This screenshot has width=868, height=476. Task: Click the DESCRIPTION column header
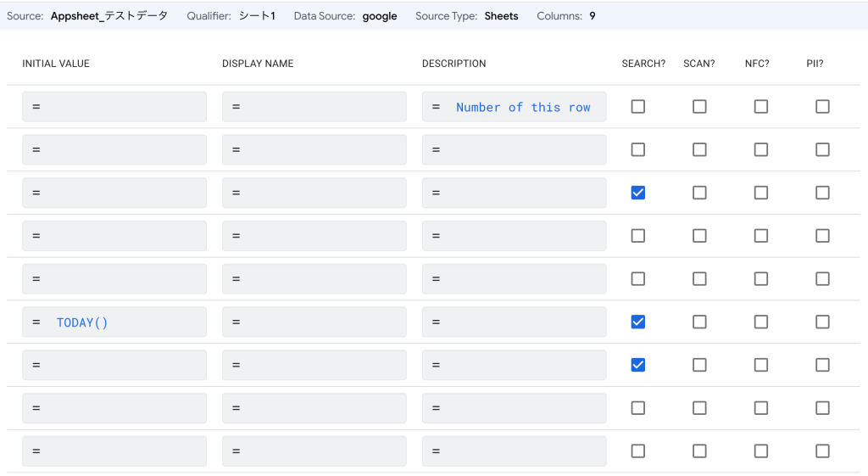pos(453,64)
